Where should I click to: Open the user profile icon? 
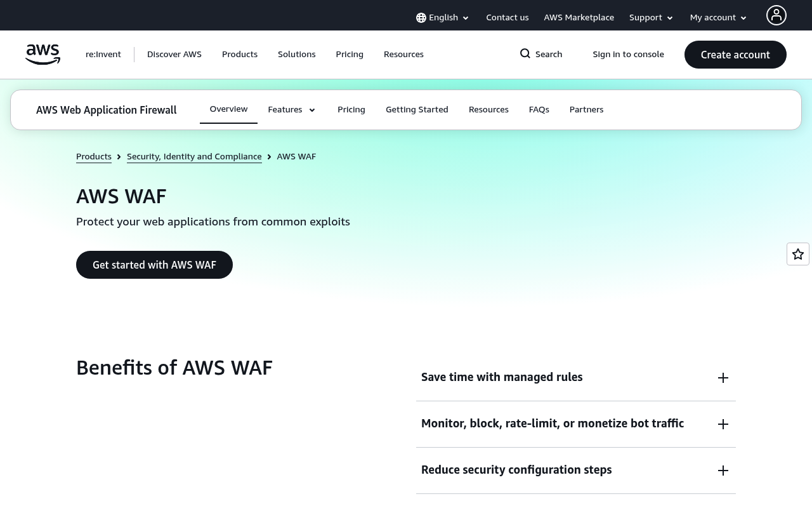(776, 15)
